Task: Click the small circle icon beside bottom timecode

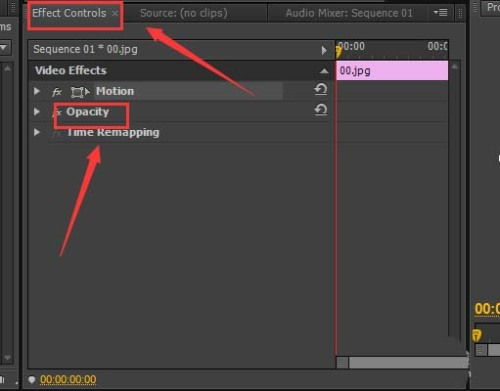Action: (32, 380)
